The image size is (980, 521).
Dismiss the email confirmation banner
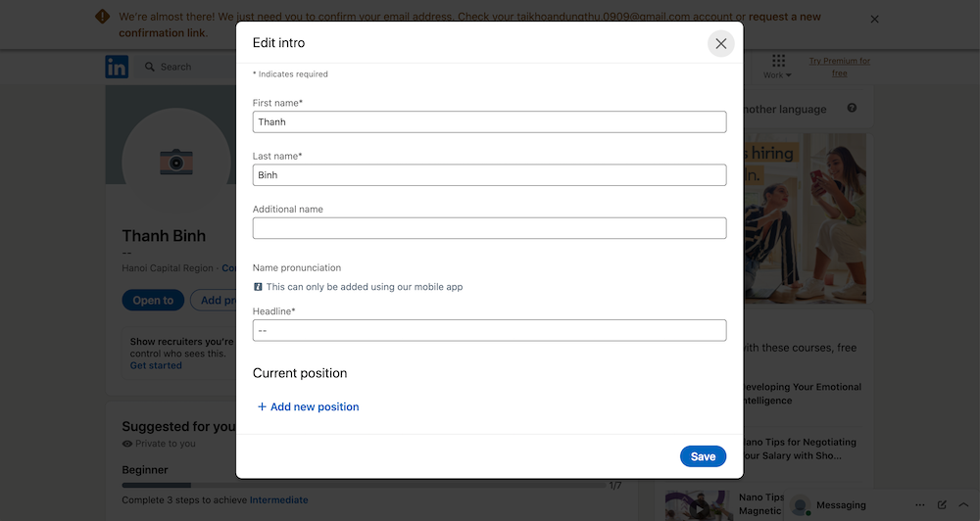coord(874,19)
